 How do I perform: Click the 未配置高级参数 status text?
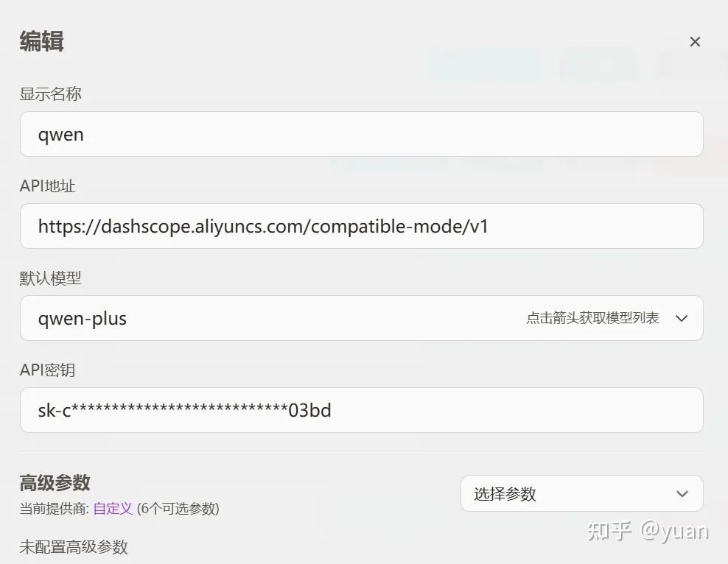point(74,547)
